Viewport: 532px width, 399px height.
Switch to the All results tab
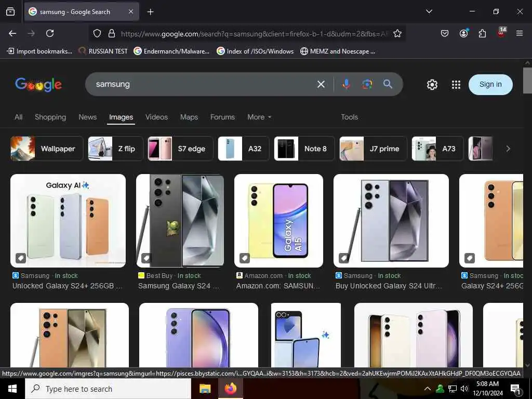point(18,117)
